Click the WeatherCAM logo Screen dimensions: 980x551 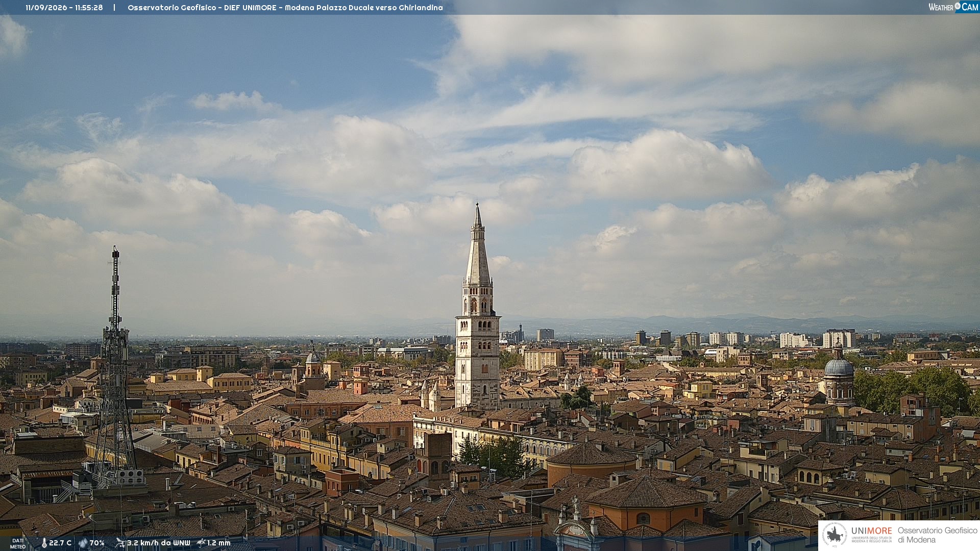[953, 7]
